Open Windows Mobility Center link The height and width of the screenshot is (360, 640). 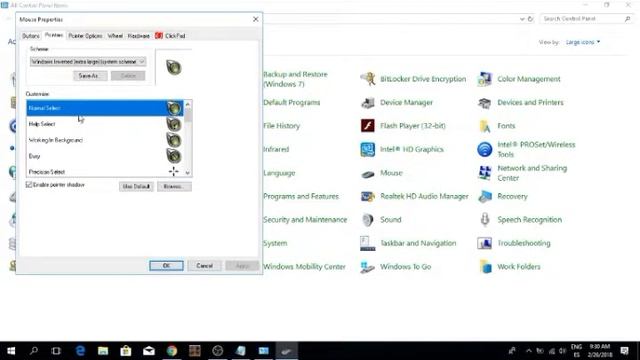(x=304, y=267)
